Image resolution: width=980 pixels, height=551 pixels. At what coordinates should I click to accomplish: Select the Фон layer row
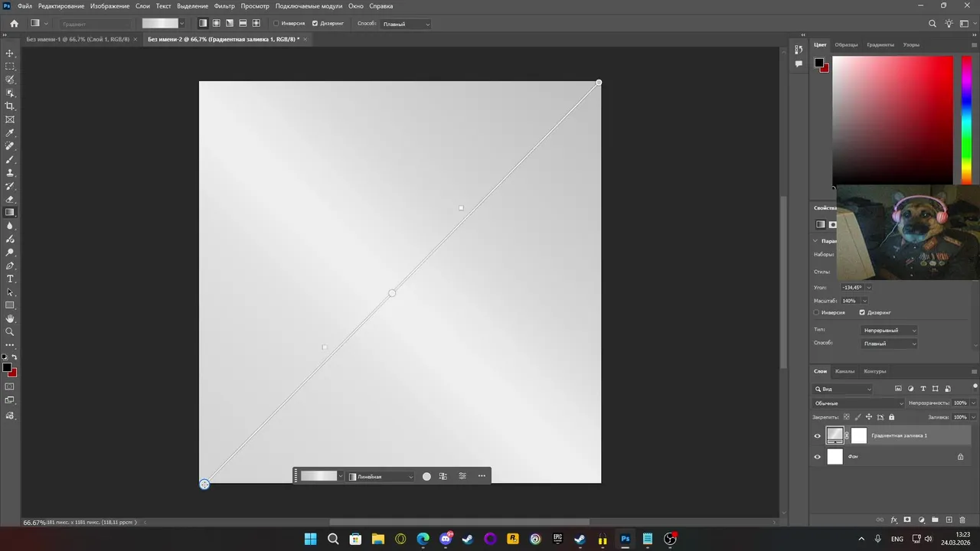coord(892,457)
